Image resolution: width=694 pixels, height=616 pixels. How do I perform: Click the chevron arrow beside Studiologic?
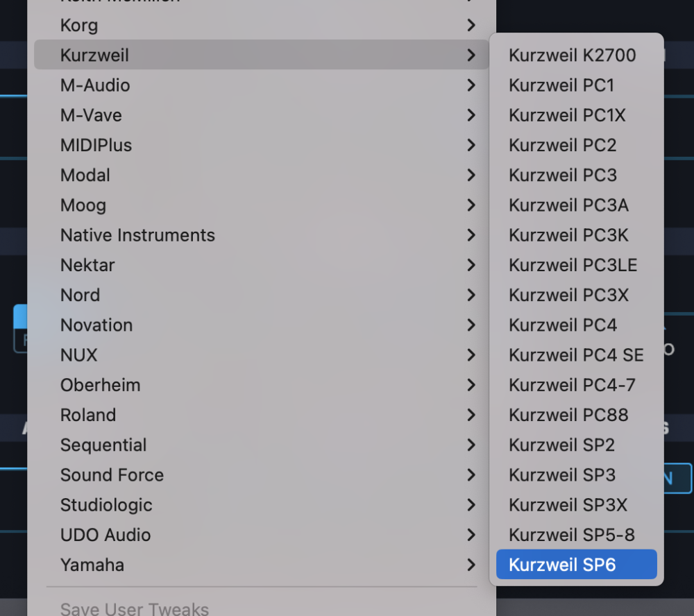471,505
